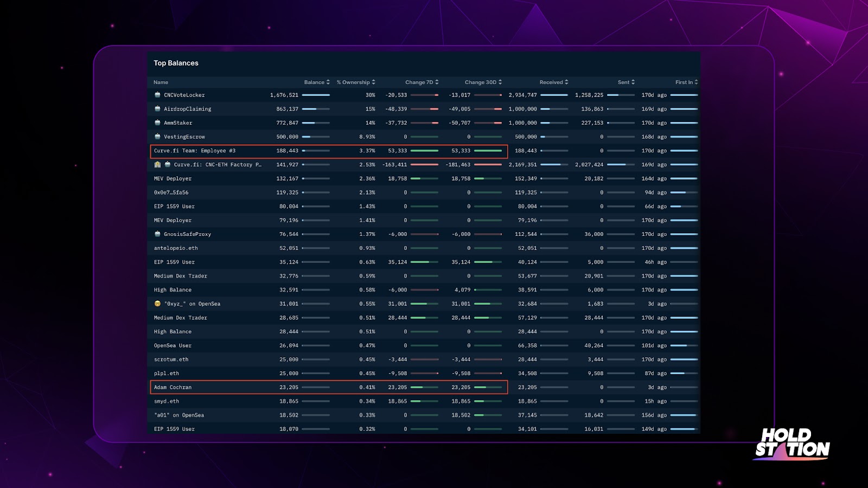Click the 7D change value -48,339

click(396, 109)
